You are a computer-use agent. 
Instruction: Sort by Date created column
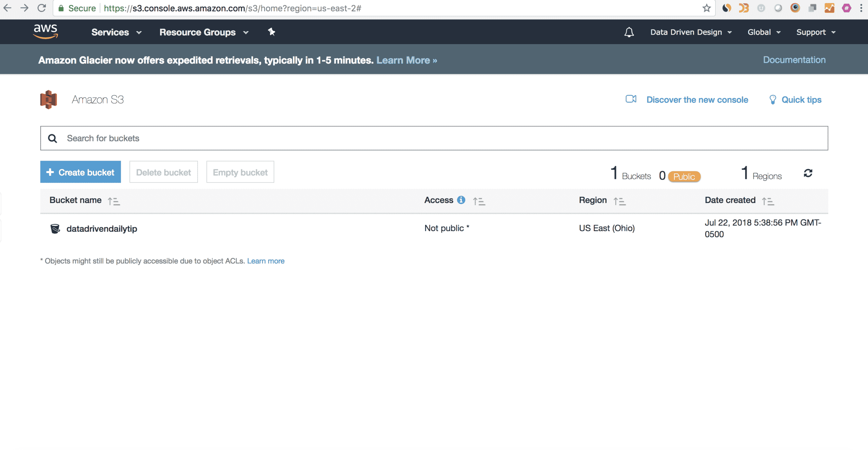pyautogui.click(x=768, y=201)
